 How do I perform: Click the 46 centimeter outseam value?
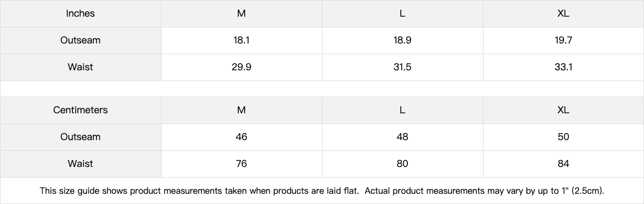(241, 137)
